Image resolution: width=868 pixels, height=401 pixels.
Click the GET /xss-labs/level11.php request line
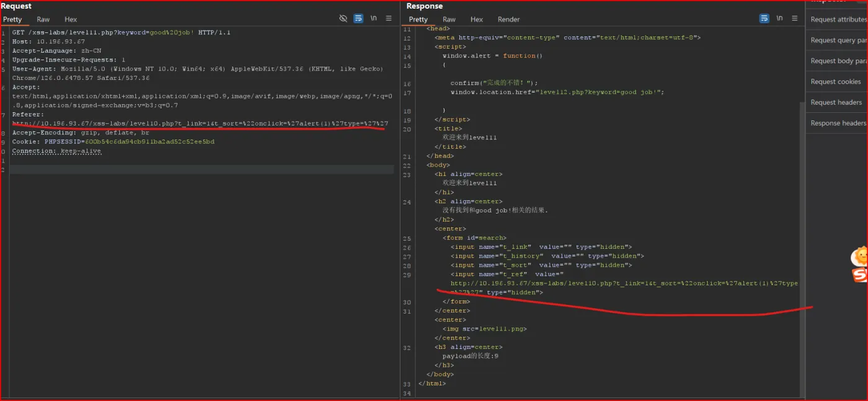[121, 32]
